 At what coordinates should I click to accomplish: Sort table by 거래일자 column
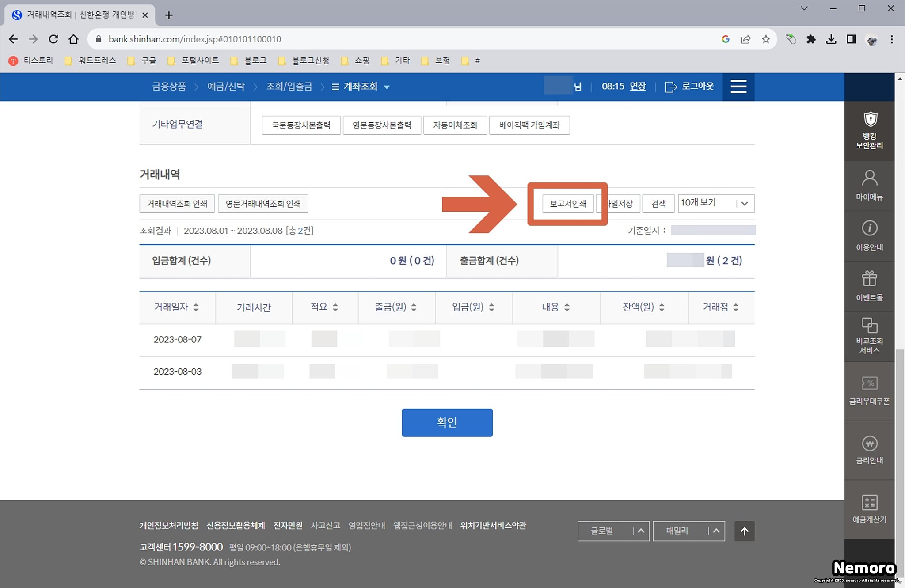[x=196, y=307]
